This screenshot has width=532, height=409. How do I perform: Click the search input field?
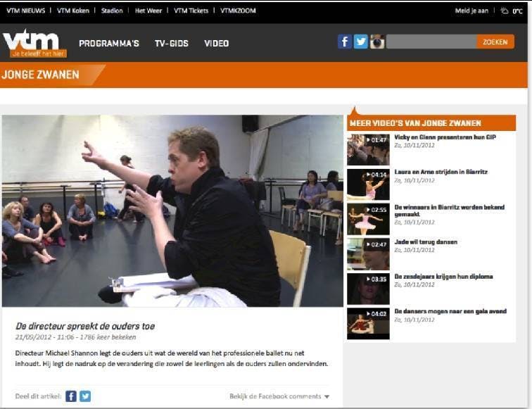[431, 42]
